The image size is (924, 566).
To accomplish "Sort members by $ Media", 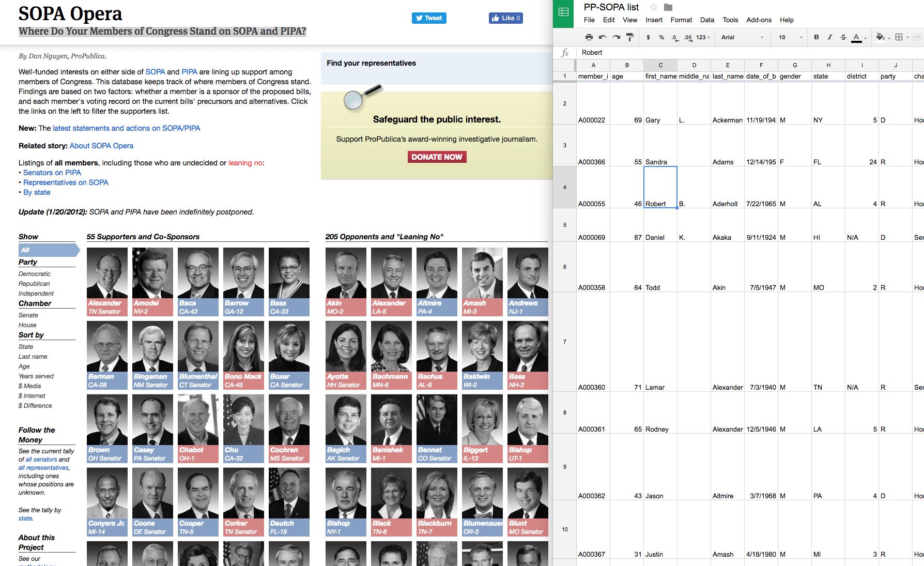I will click(30, 386).
